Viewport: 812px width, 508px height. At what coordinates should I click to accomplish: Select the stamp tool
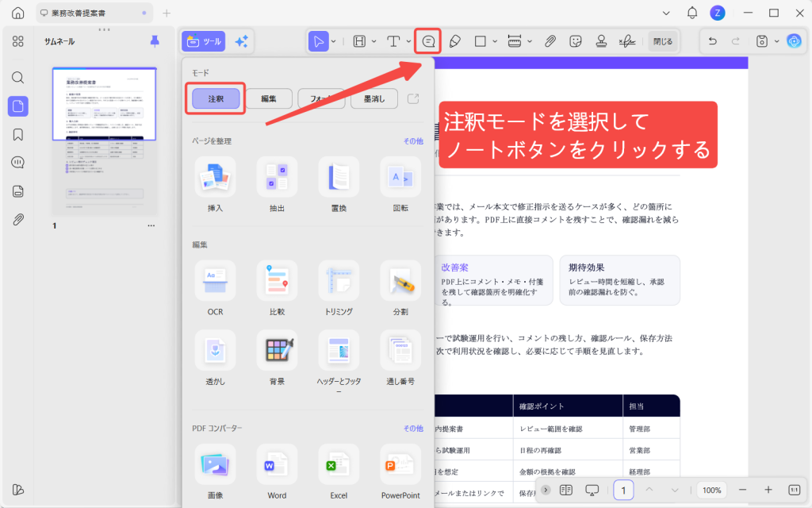pyautogui.click(x=601, y=41)
